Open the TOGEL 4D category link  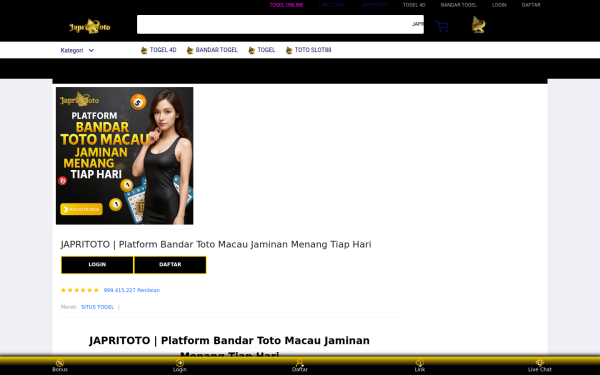tap(163, 50)
